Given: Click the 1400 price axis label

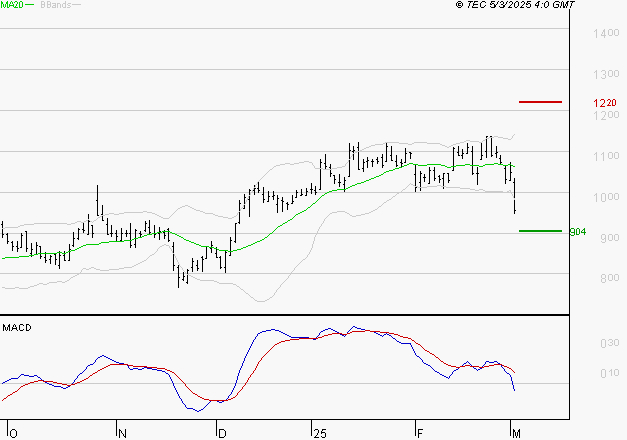Looking at the screenshot, I should coord(606,33).
